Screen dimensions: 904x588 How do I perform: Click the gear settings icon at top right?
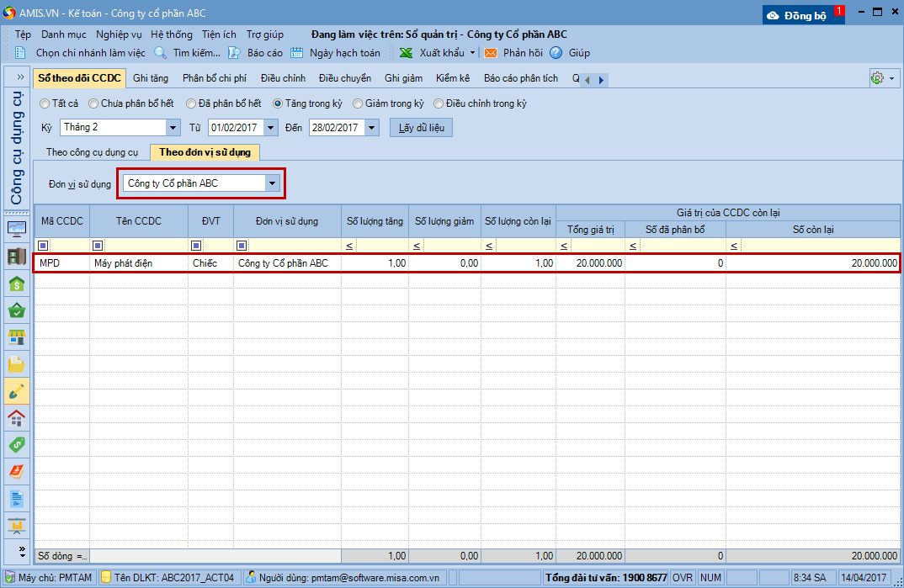(877, 78)
